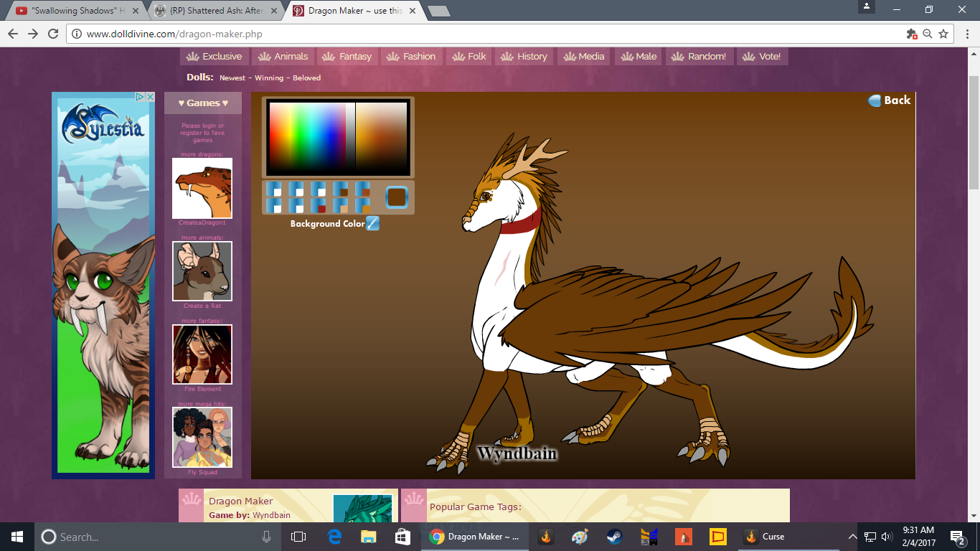
Task: Open the Create a Rat game thumbnail
Action: [202, 271]
